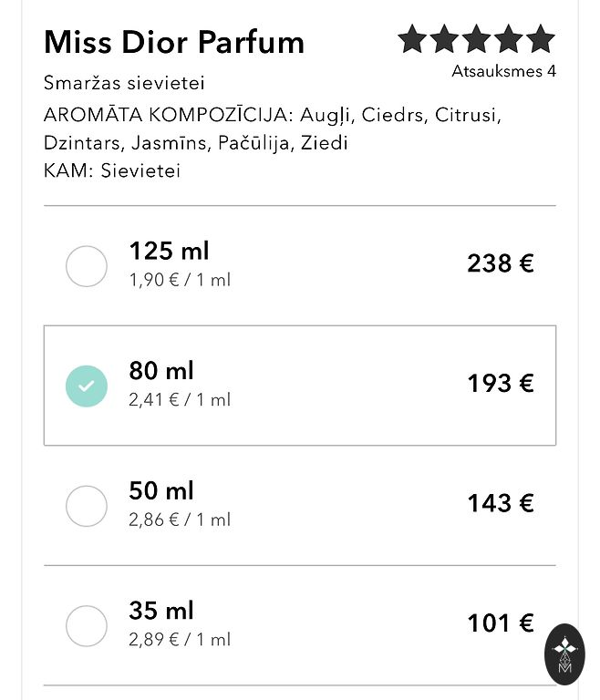Click the middle star of the rating
Image resolution: width=600 pixels, height=700 pixels.
(476, 39)
